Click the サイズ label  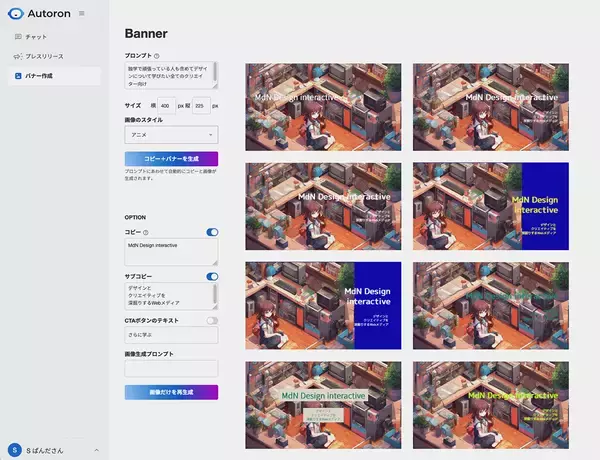[133, 106]
